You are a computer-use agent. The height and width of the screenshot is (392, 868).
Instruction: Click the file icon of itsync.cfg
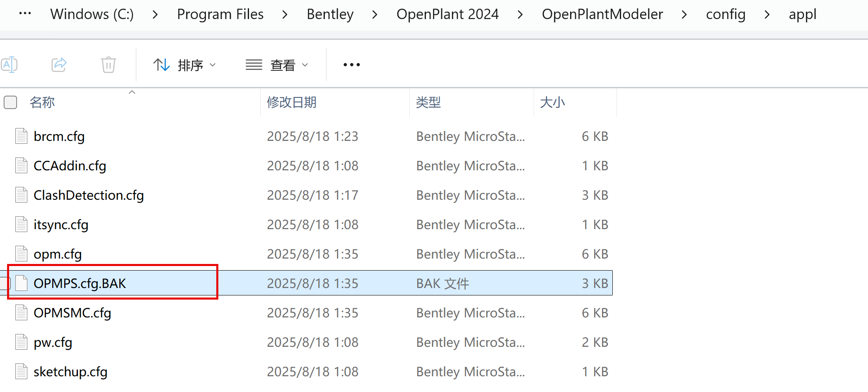(x=21, y=224)
